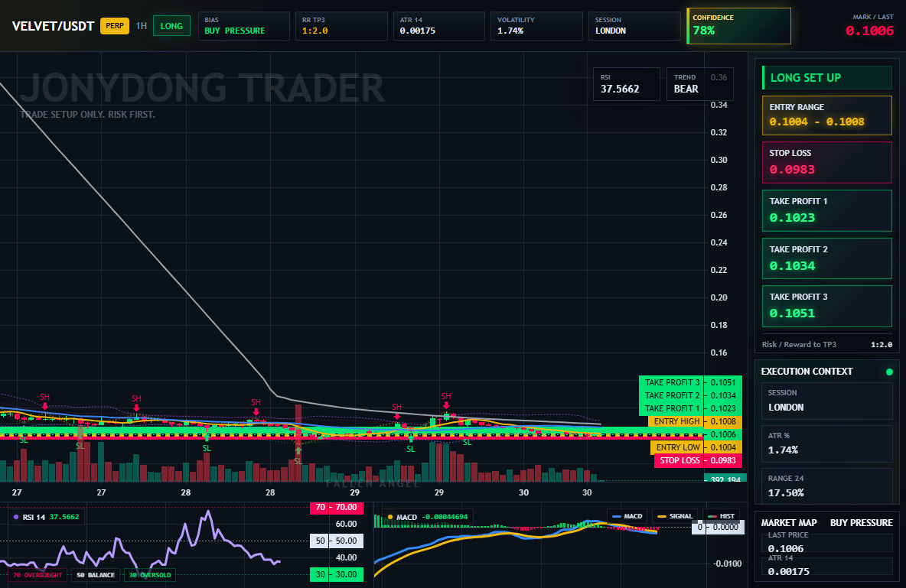The height and width of the screenshot is (588, 906).
Task: Click the CONFIDENCE 78% card
Action: tap(738, 26)
